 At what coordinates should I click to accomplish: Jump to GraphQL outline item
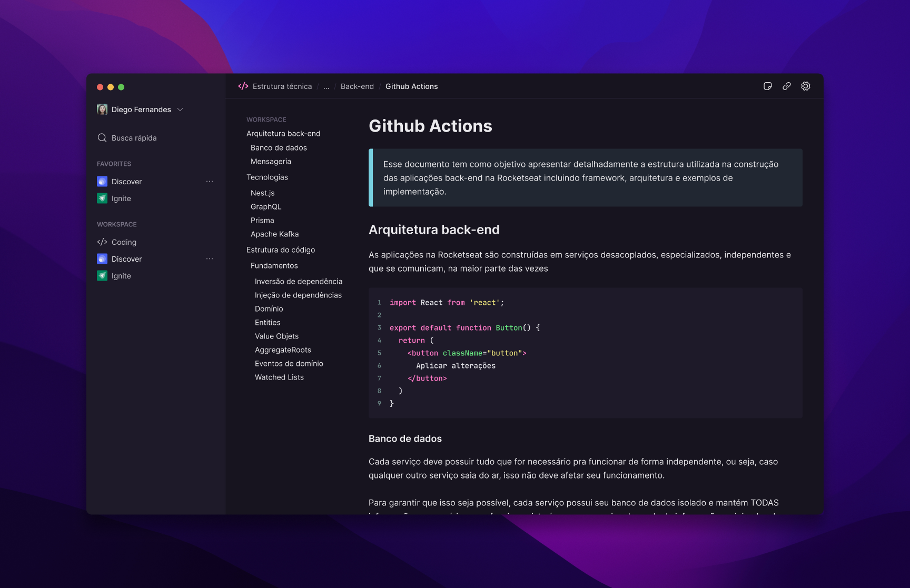(266, 207)
